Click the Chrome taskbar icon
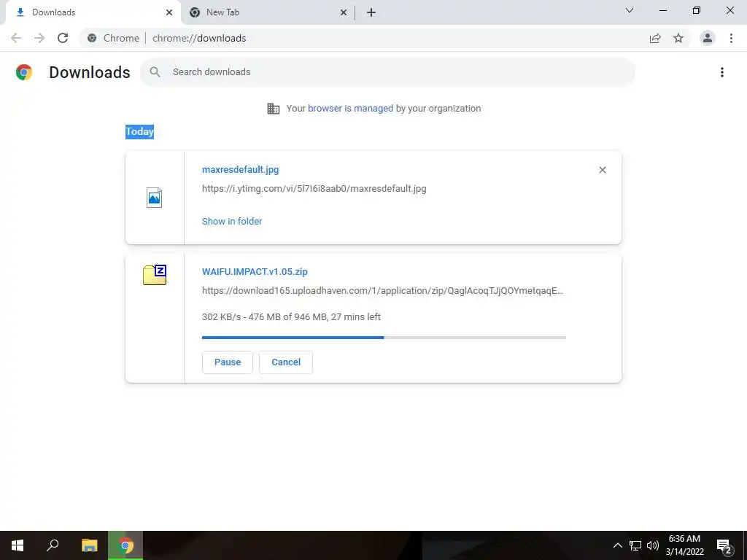The height and width of the screenshot is (560, 747). point(125,545)
